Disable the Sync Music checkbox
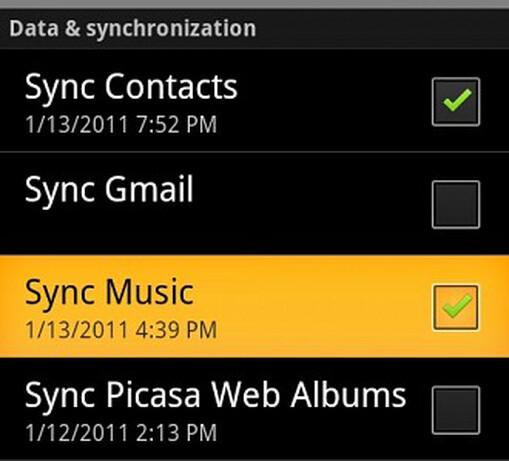The width and height of the screenshot is (509, 461). pyautogui.click(x=456, y=307)
